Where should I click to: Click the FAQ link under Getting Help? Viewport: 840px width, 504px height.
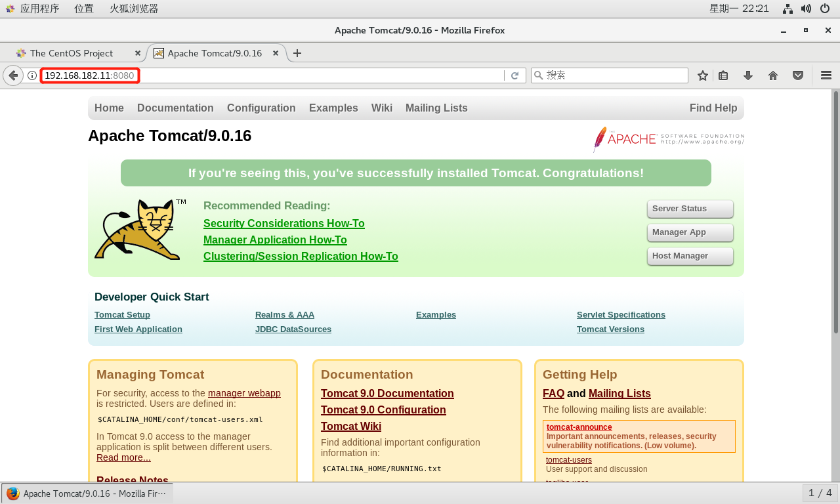point(553,394)
